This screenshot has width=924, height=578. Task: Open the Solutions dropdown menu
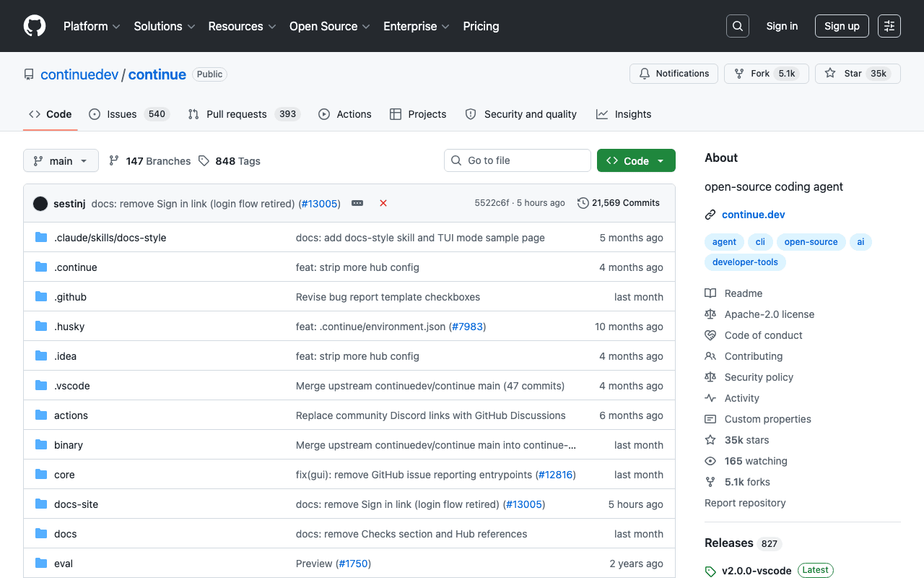click(x=165, y=26)
